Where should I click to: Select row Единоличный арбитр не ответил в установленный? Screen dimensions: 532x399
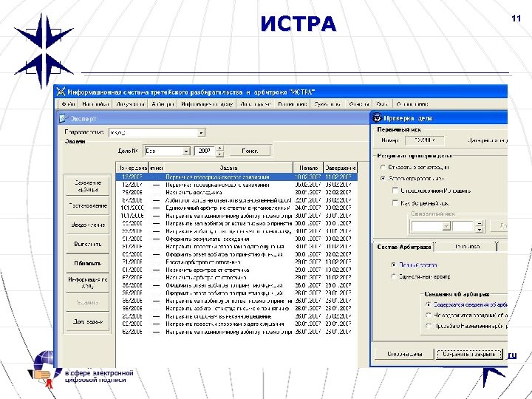click(237, 208)
